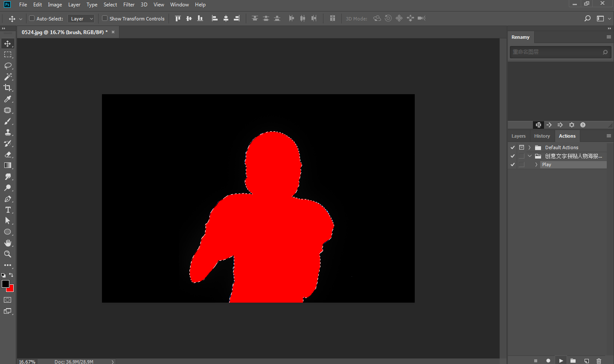Click align left edges icon
Viewport: 614px width, 364px height.
click(215, 18)
